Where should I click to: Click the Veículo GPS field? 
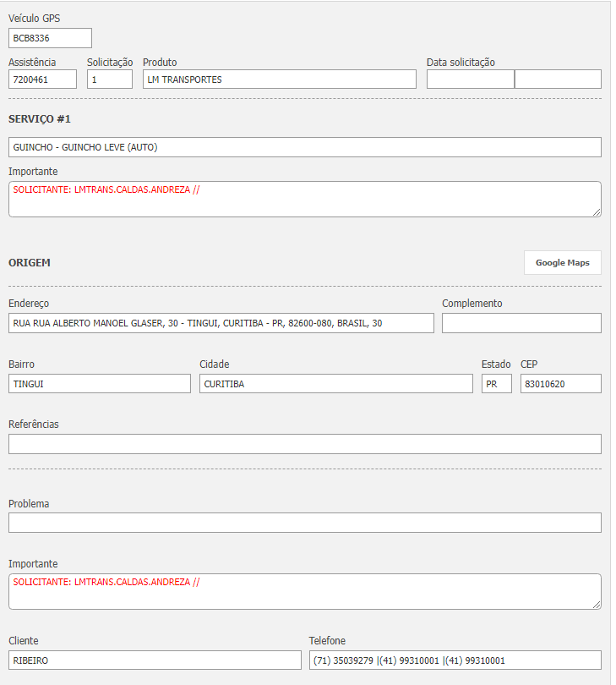point(50,38)
